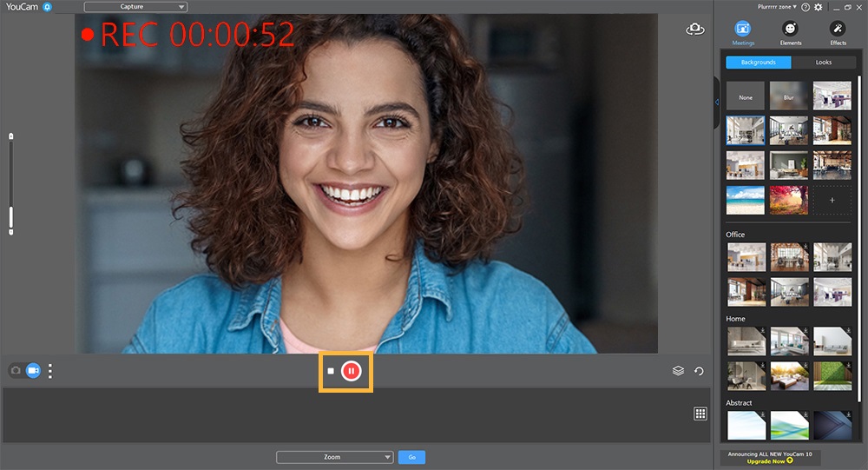868x470 pixels.
Task: Choose the None background option
Action: [746, 96]
